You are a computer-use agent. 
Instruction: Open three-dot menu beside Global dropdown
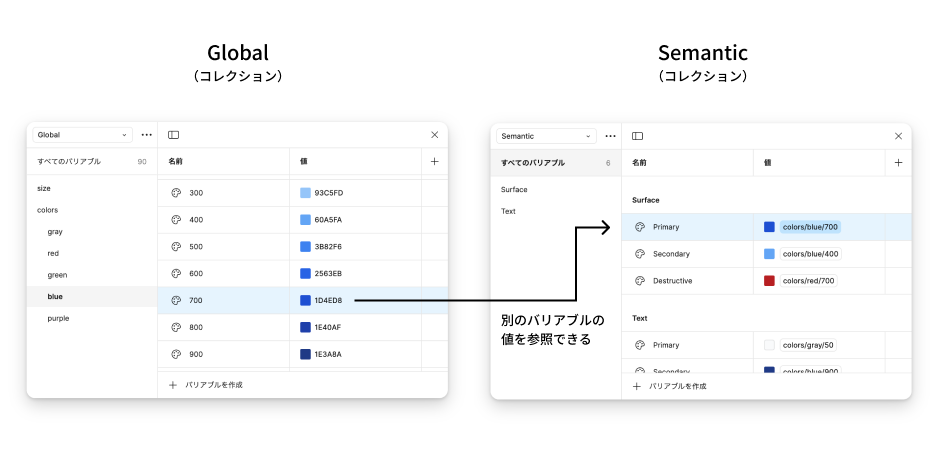[147, 134]
